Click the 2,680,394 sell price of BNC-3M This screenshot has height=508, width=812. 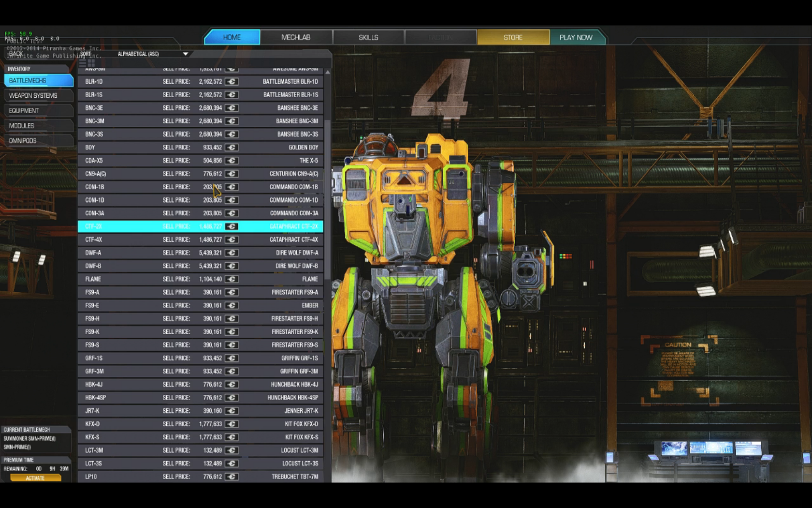click(x=210, y=121)
